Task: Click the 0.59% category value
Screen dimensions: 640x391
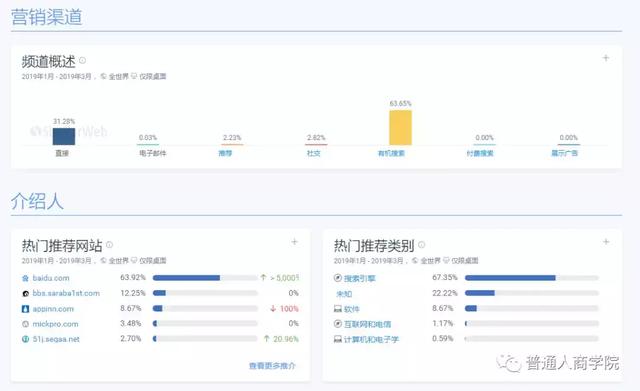Action: [x=443, y=338]
